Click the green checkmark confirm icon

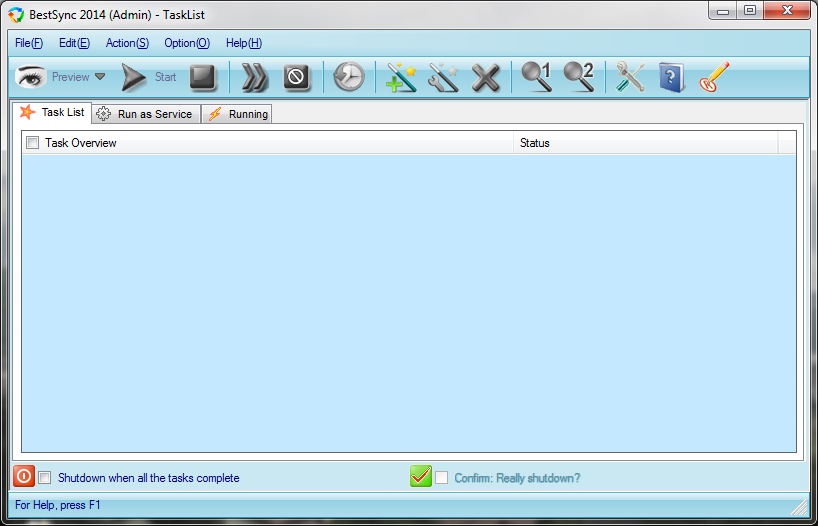click(x=421, y=476)
